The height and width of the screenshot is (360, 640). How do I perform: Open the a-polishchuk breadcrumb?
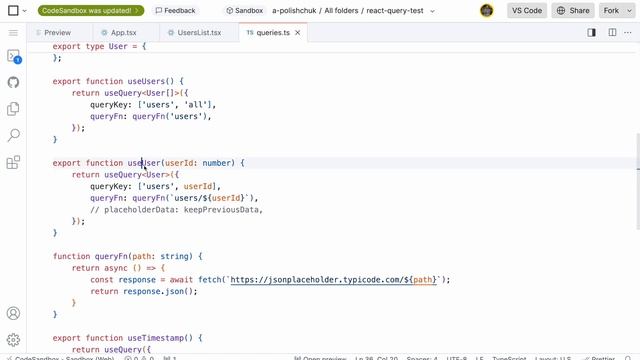coord(294,11)
